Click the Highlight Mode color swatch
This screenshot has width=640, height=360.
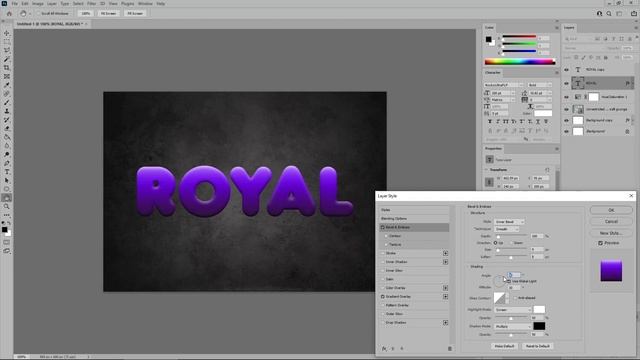click(x=539, y=309)
